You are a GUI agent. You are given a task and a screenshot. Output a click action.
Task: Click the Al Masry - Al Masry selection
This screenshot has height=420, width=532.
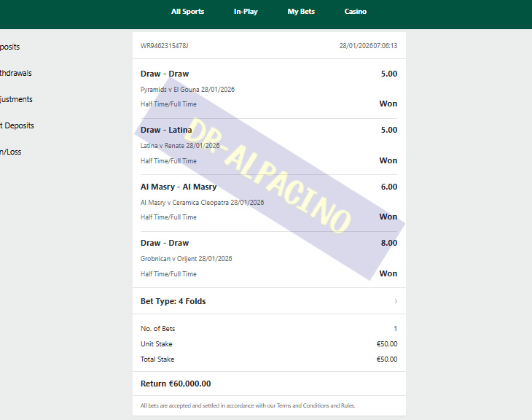tap(179, 187)
